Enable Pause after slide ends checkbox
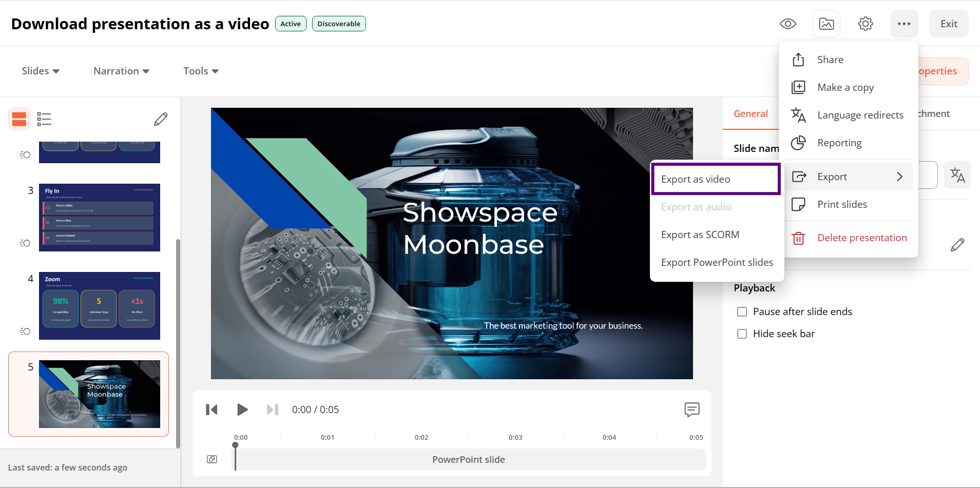 coord(742,311)
